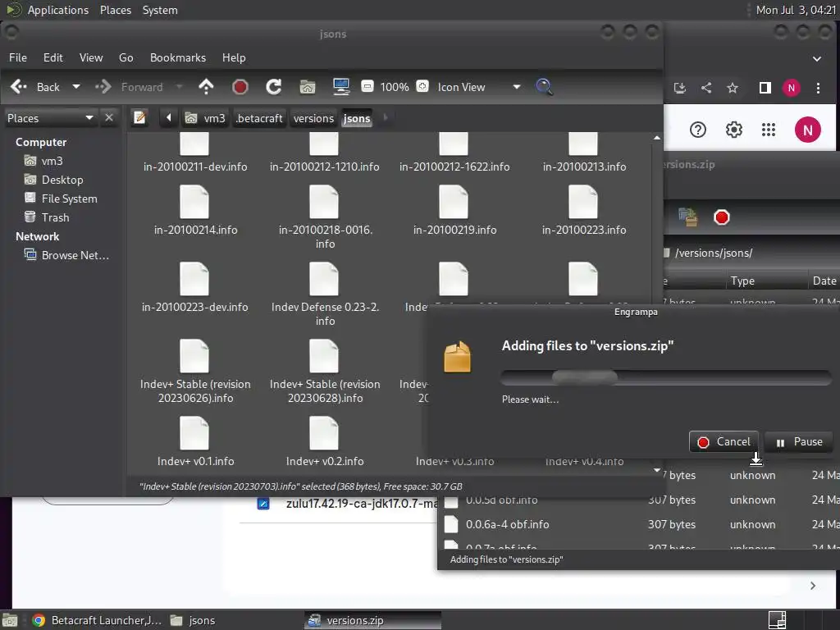The width and height of the screenshot is (840, 630).
Task: Open the File menu
Action: coord(18,57)
